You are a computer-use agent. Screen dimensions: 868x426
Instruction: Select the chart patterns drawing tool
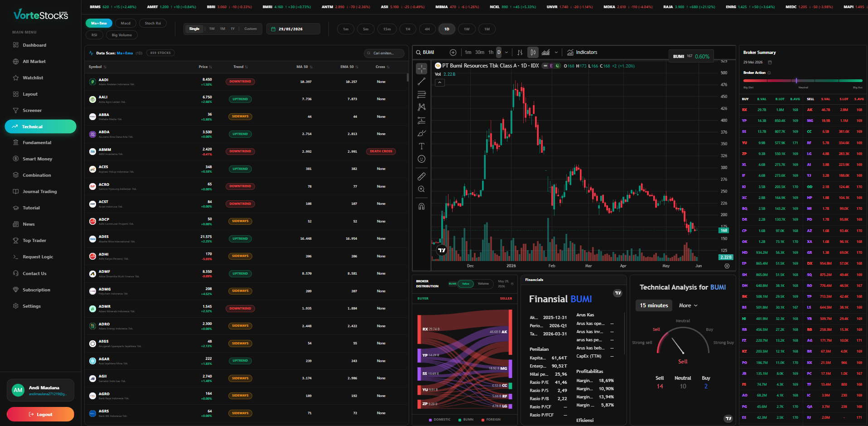click(x=421, y=107)
